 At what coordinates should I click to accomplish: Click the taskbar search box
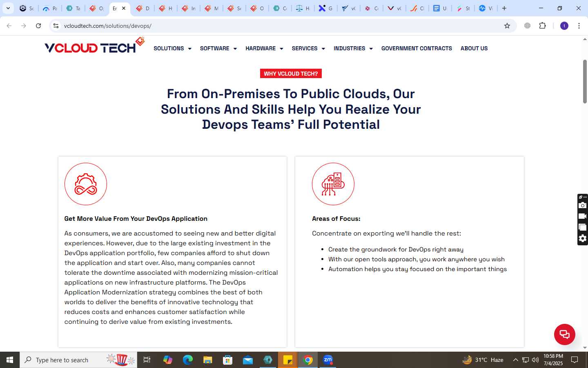(78, 360)
